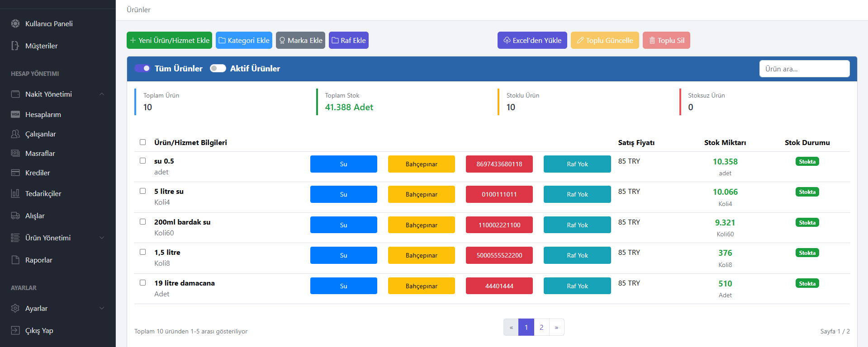
Task: Toggle the Tüm Ürünler switch
Action: 142,68
